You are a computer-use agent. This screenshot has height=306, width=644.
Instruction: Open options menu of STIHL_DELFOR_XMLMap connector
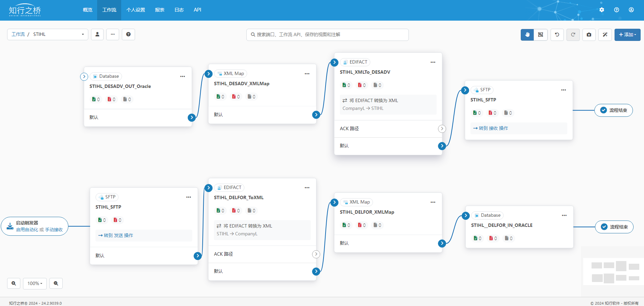pos(433,202)
